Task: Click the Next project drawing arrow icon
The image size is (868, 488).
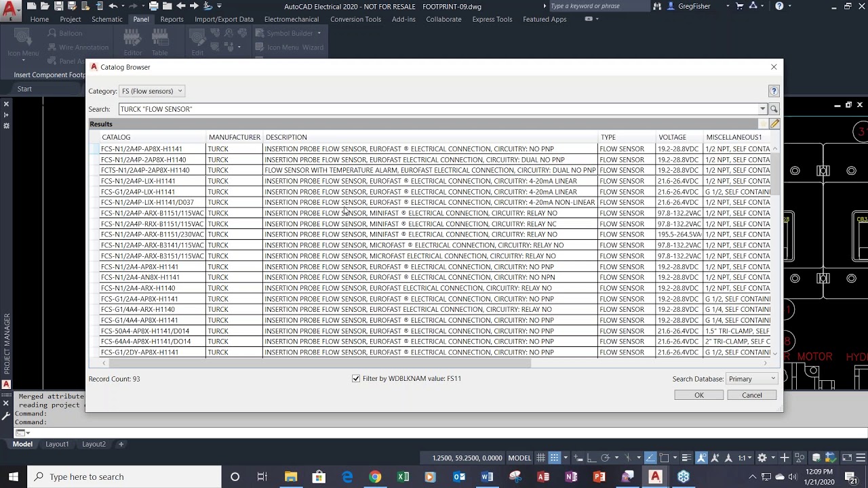Action: pyautogui.click(x=194, y=6)
